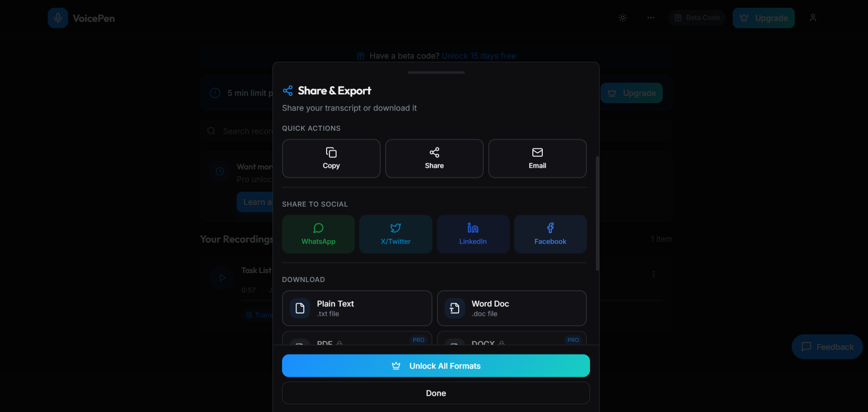This screenshot has height=412, width=868.
Task: Click the magnifier icon in the search bar
Action: [x=211, y=131]
